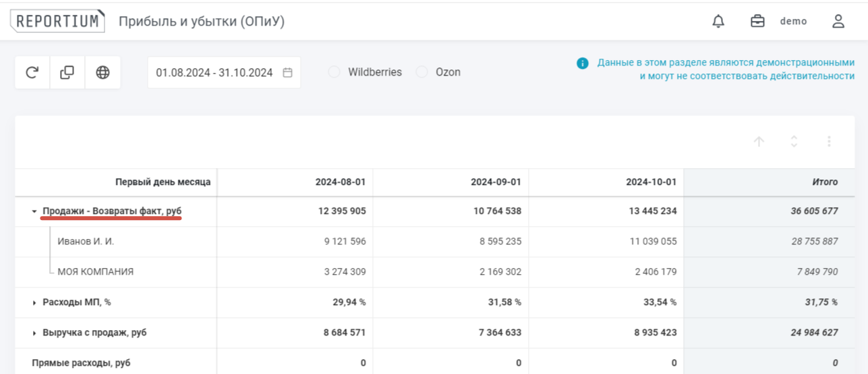Collapse the Продажи - Возвраты факт row
Screen dimensions: 868x374
pyautogui.click(x=34, y=211)
